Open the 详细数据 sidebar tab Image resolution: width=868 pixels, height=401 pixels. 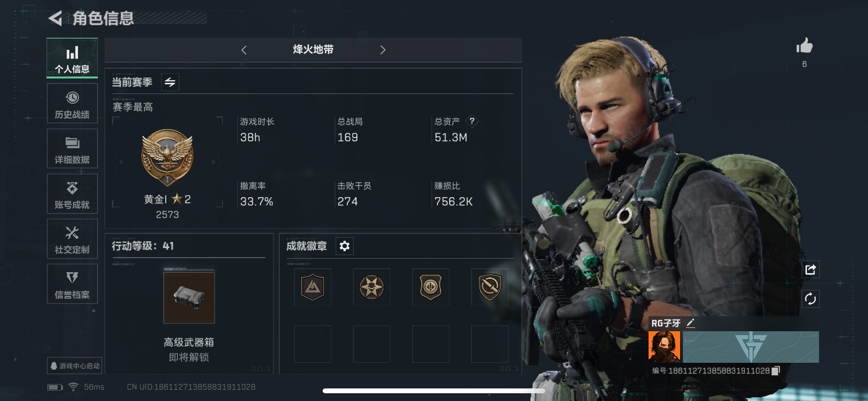click(72, 148)
